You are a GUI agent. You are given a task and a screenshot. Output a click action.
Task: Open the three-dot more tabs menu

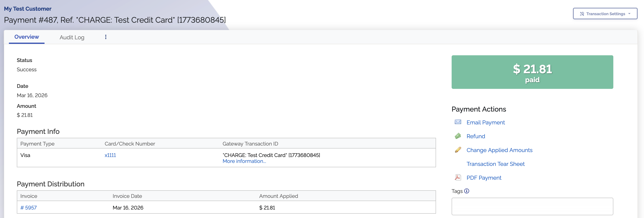pos(106,37)
